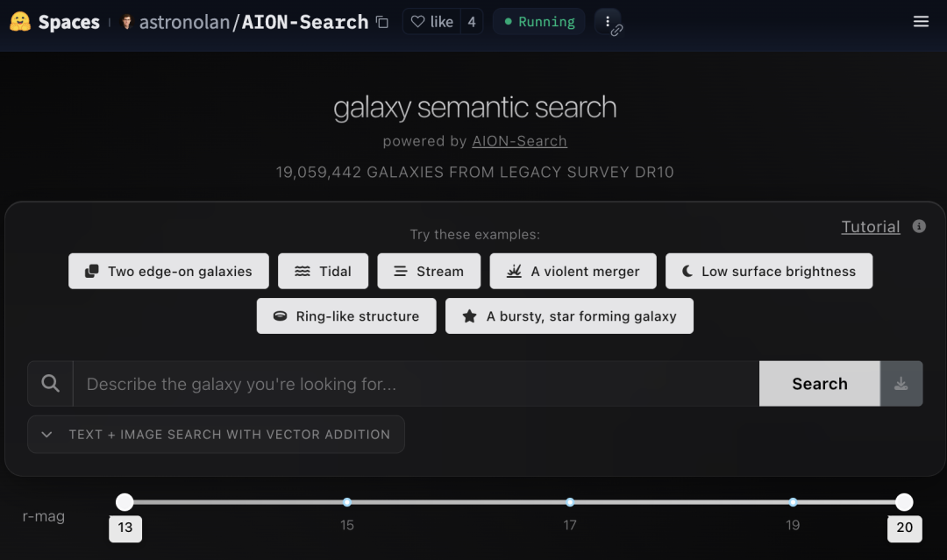Focus the galaxy description input field
Image resolution: width=947 pixels, height=560 pixels.
[417, 384]
